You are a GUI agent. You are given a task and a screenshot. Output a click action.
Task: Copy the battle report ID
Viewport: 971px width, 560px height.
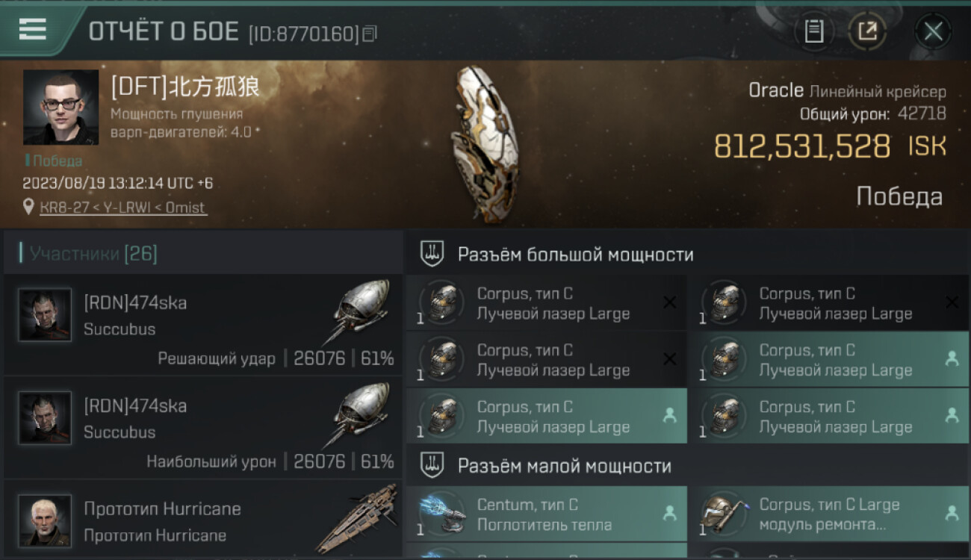(370, 34)
